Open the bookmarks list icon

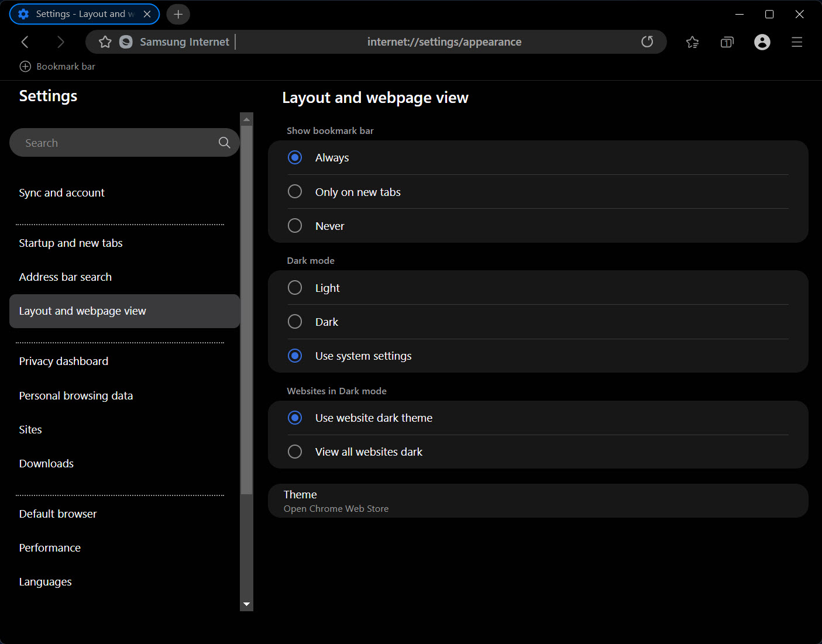pos(692,42)
